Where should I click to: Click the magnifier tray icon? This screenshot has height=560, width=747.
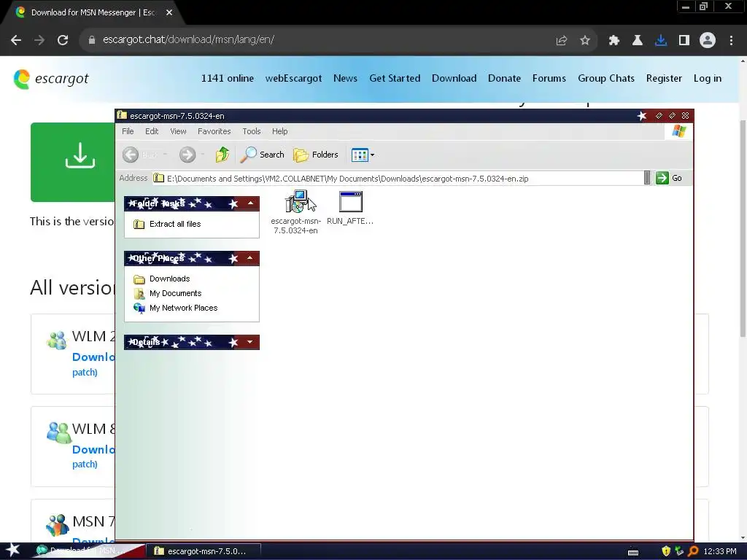tap(693, 551)
